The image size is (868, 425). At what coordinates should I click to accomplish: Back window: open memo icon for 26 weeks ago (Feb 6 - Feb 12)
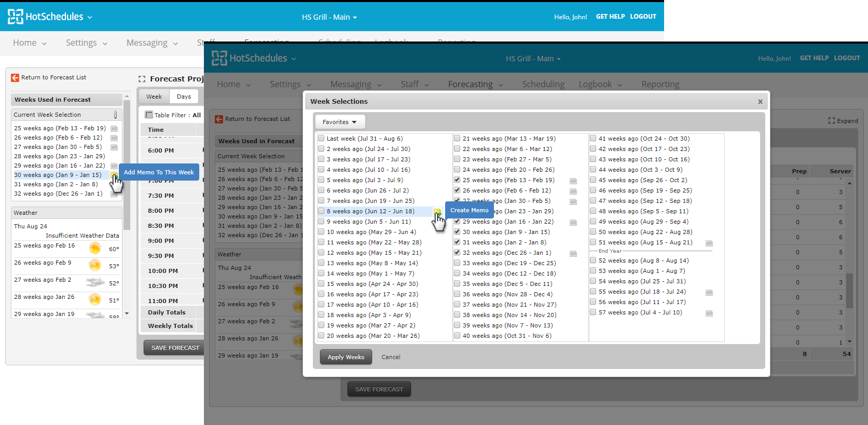(114, 138)
